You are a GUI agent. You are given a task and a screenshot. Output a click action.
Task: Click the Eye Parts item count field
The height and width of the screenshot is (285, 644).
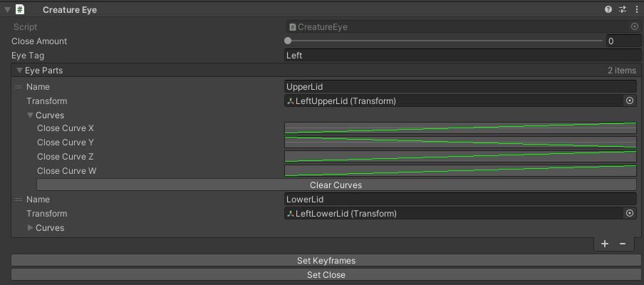[622, 71]
